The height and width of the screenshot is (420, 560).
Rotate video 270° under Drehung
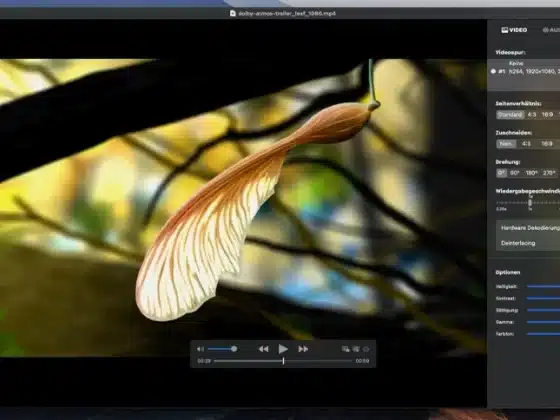549,173
